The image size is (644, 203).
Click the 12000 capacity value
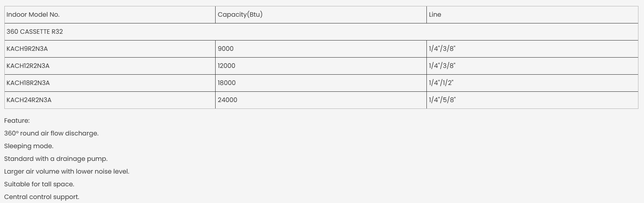(x=226, y=66)
